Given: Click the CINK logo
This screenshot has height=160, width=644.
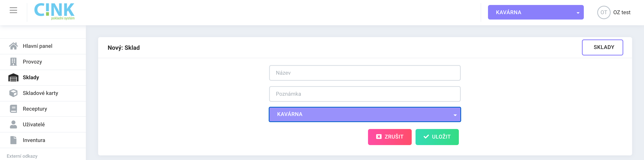Looking at the screenshot, I should 54,11.
